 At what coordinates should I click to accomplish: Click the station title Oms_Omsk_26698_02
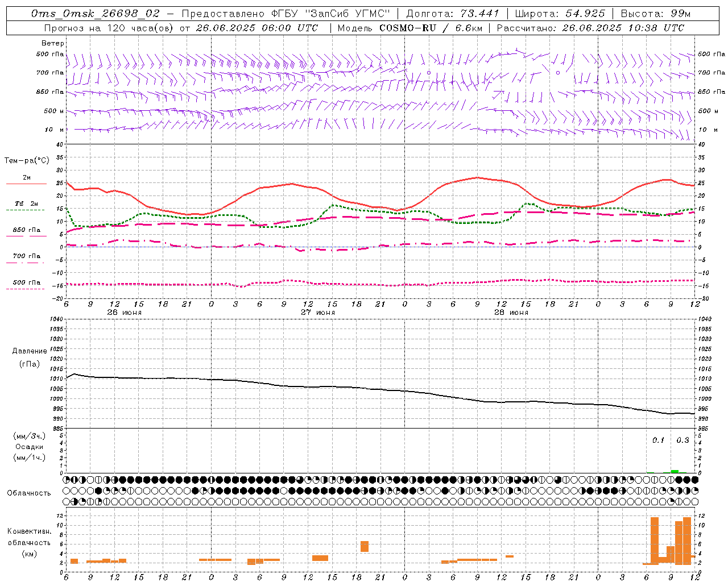pos(96,13)
